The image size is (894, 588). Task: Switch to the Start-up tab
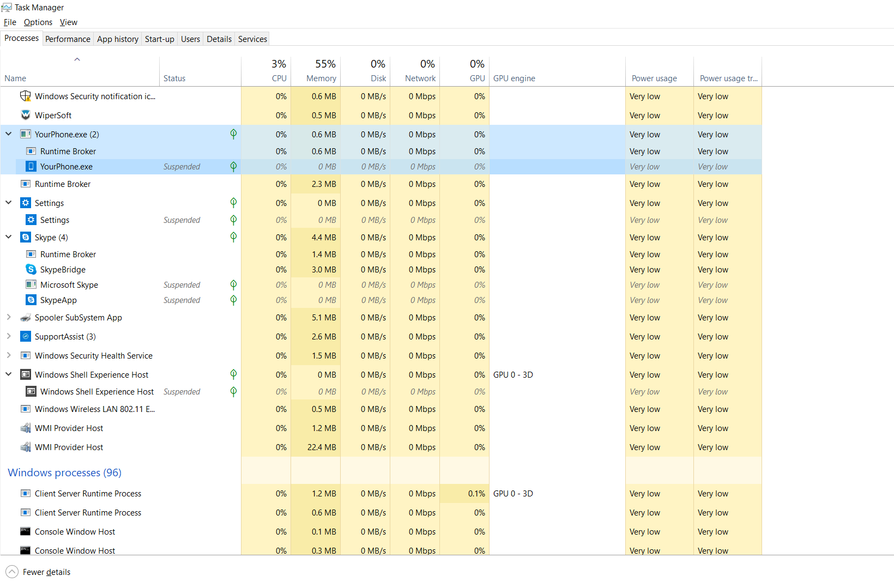(x=160, y=39)
